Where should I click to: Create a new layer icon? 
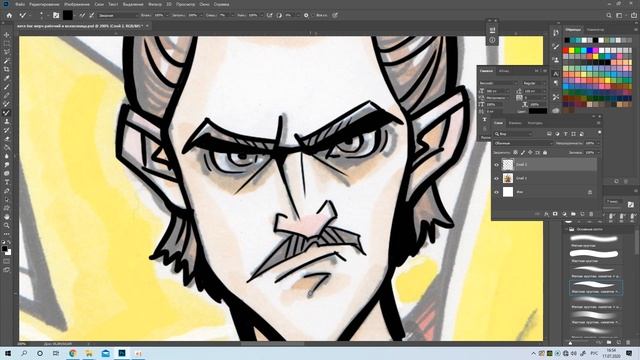click(582, 214)
